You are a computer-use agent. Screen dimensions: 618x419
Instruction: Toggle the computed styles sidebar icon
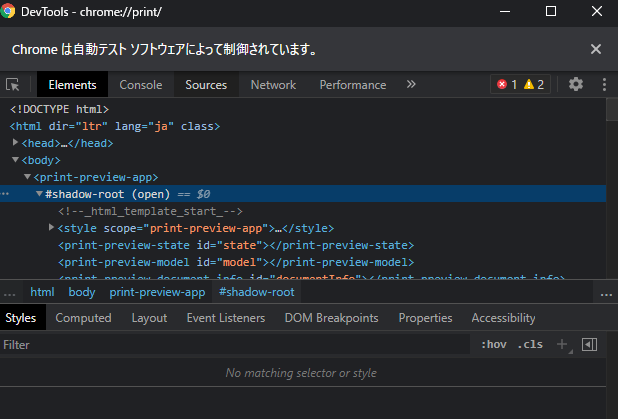pos(589,345)
